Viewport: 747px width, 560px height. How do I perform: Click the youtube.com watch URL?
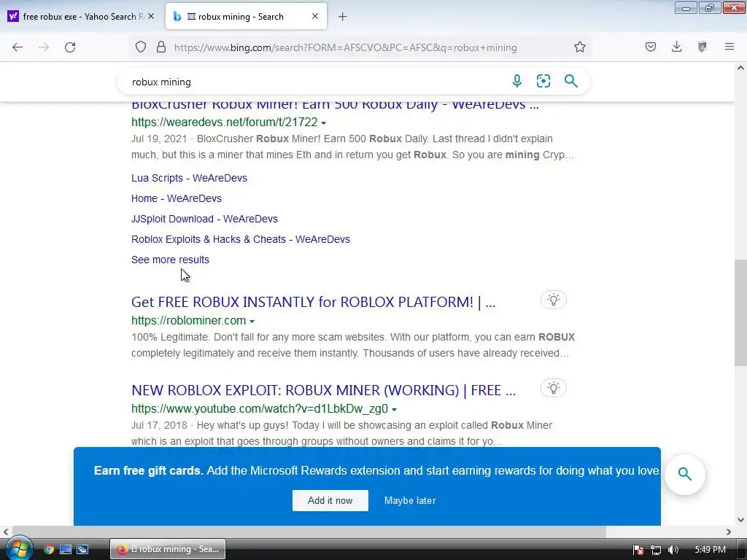coord(260,408)
